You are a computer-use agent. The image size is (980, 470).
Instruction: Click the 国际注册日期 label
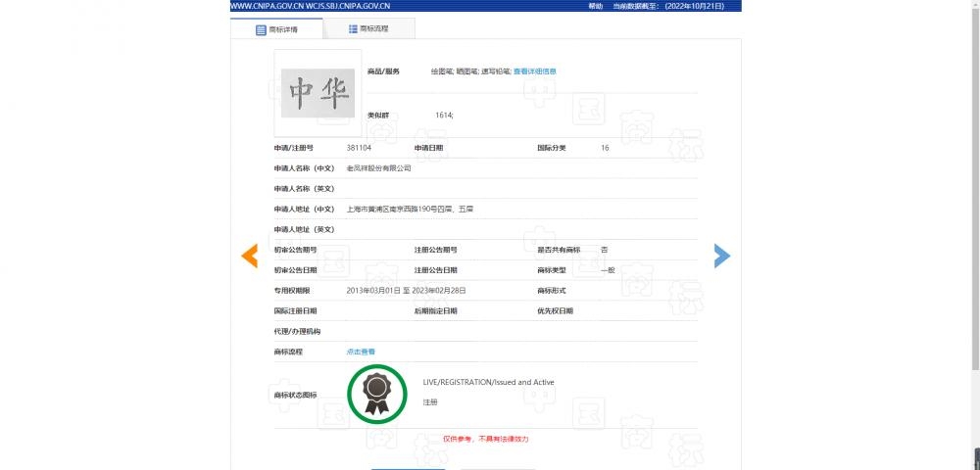click(x=296, y=310)
